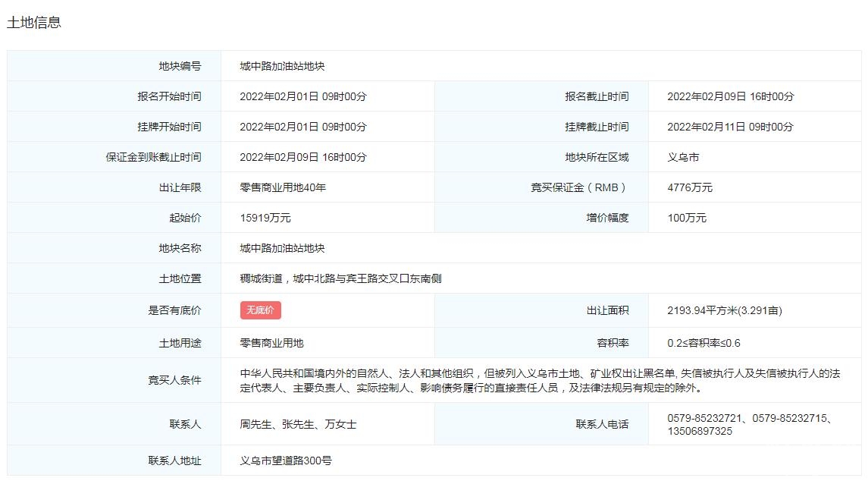Image resolution: width=868 pixels, height=481 pixels.
Task: Click 义乌市 in the 地块所在区域 row
Action: tap(683, 157)
